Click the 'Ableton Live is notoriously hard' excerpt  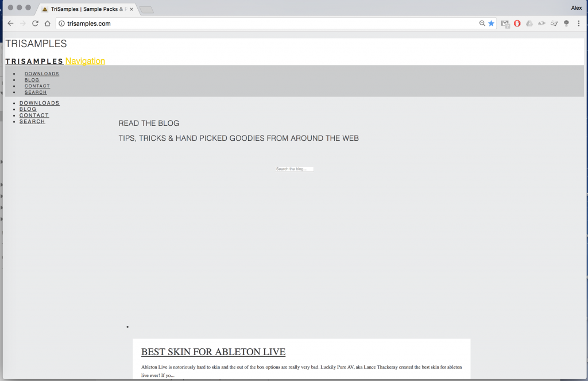click(x=301, y=371)
